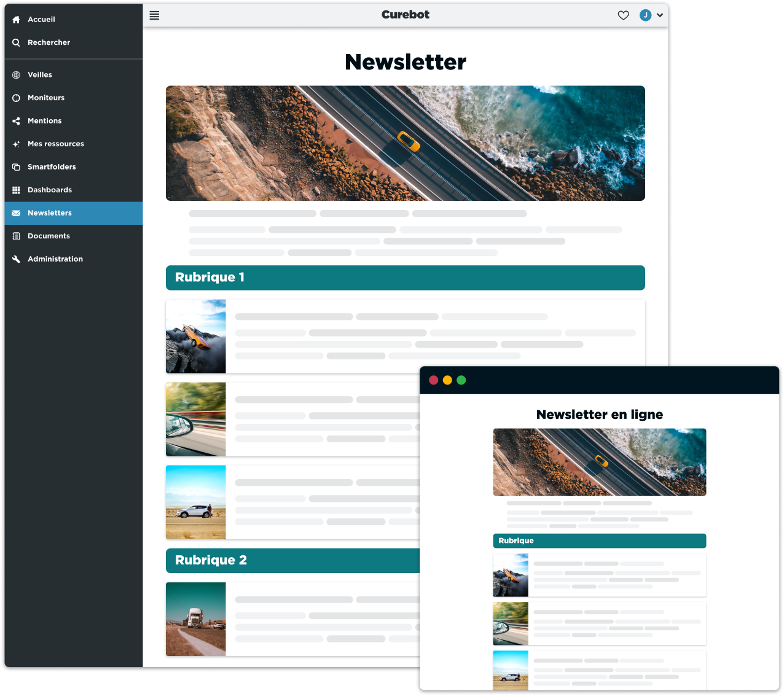Toggle the hamburger menu in top bar

pyautogui.click(x=154, y=15)
